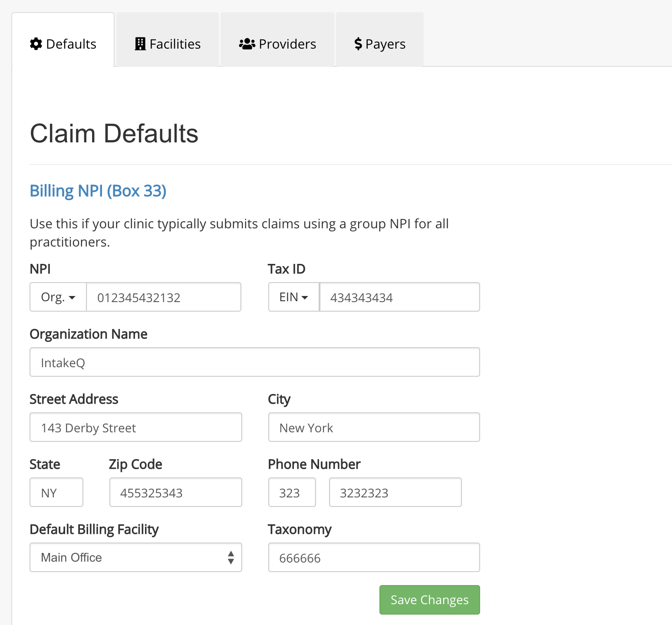Open the EIN tax ID type dropdown

click(294, 297)
